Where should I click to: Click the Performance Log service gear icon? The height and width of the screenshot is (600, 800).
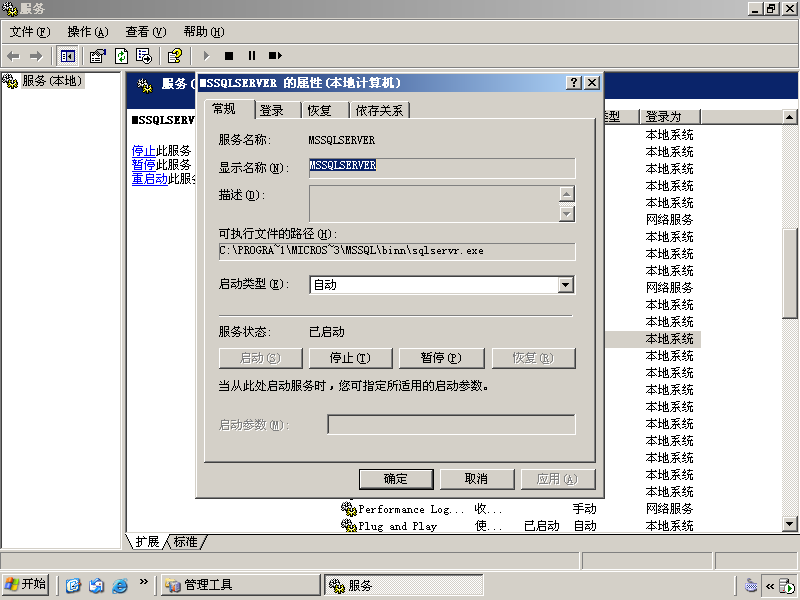[348, 509]
